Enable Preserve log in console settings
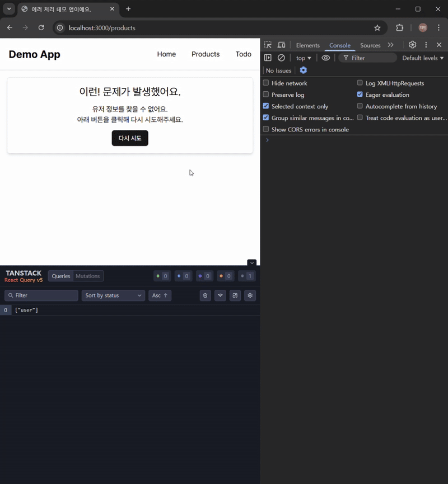This screenshot has height=484, width=448. [265, 95]
